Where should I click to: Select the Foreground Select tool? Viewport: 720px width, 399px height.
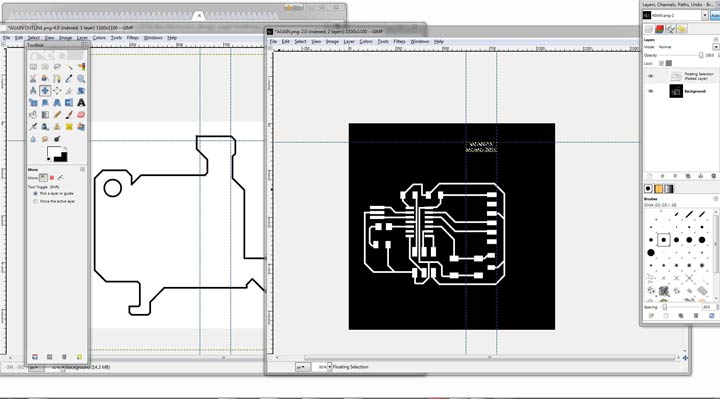pyautogui.click(x=45, y=79)
